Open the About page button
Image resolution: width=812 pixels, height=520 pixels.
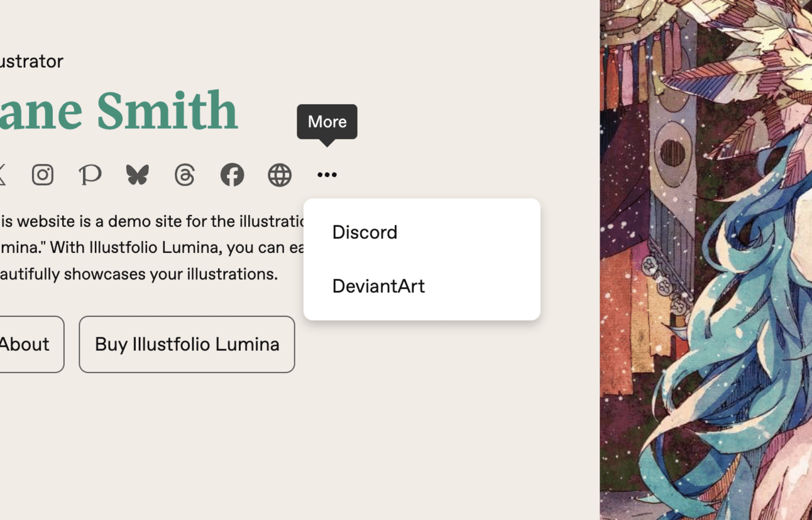31,344
